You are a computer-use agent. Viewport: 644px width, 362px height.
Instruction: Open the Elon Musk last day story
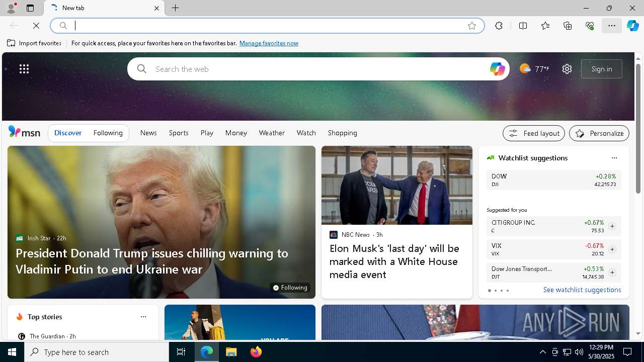coord(394,261)
